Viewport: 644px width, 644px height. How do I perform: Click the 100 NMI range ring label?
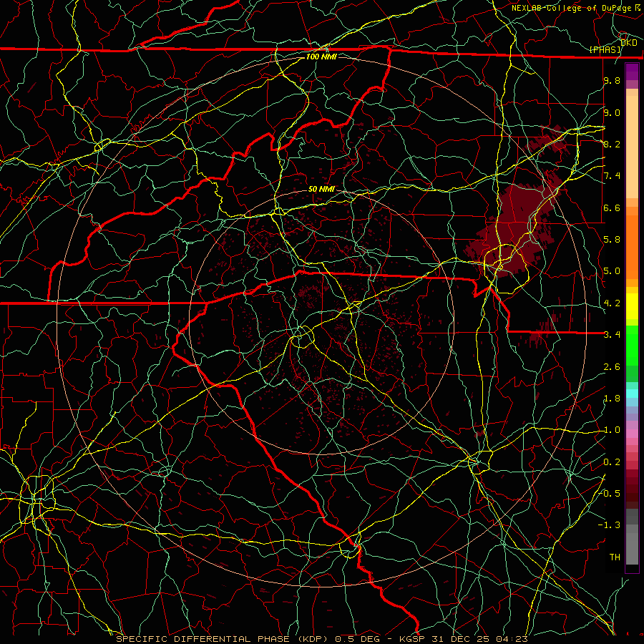coord(321,57)
